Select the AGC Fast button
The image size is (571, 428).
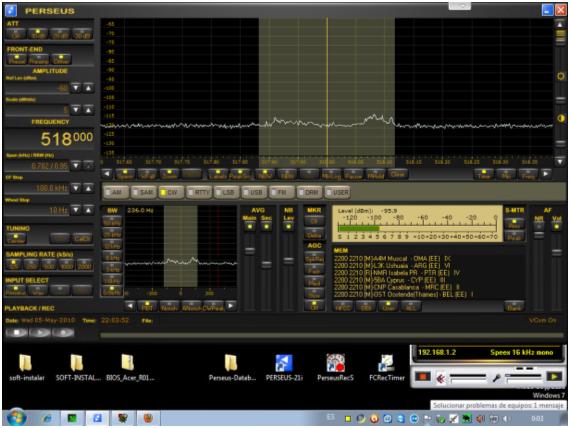tap(314, 270)
